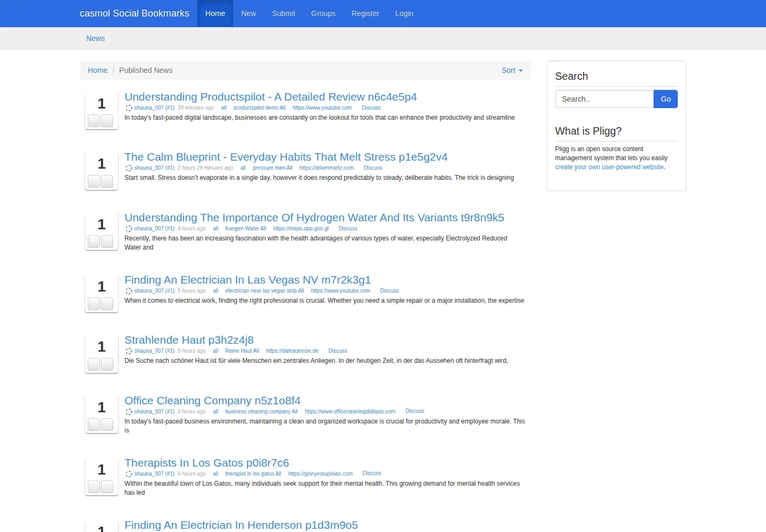Click Discuss on The Calm Blueprint story
766x532 pixels.
(373, 168)
